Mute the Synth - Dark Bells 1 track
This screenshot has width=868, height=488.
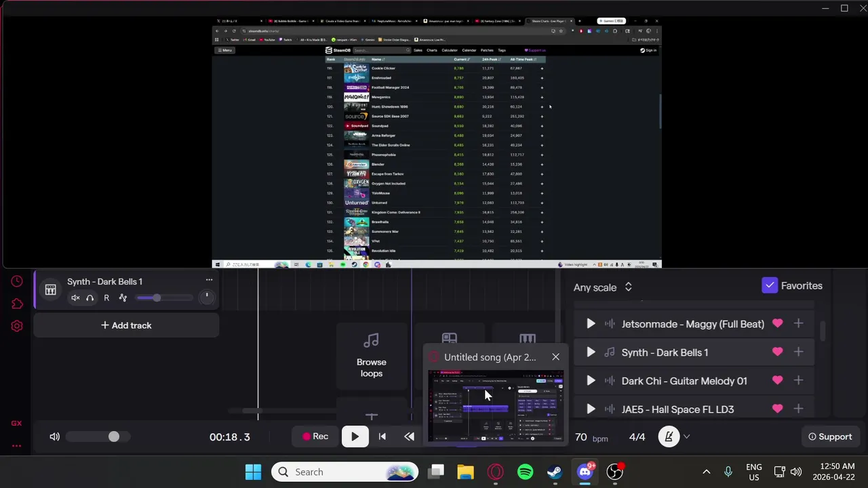75,298
